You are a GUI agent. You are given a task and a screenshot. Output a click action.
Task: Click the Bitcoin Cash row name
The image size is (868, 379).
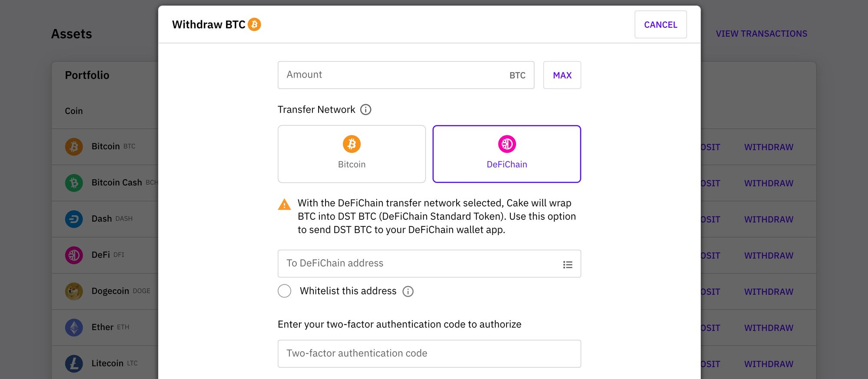125,183
